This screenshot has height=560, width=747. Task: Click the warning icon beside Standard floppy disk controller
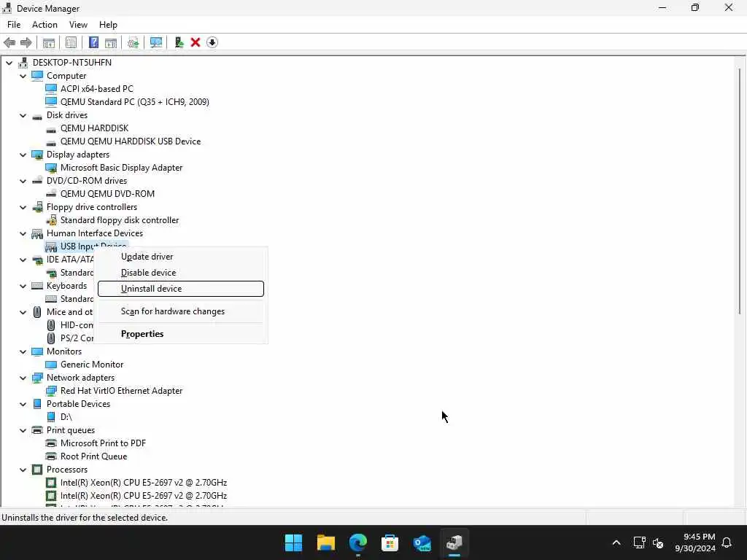point(51,220)
